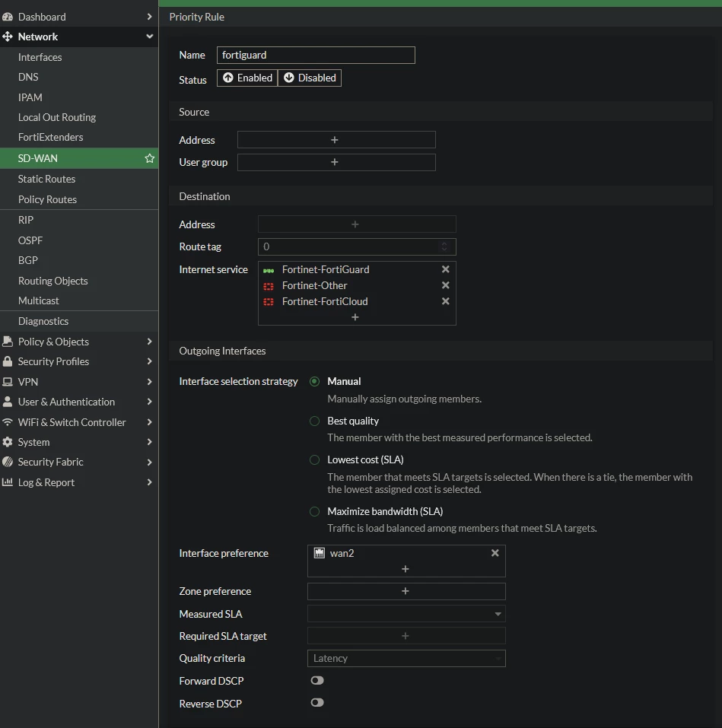Screen dimensions: 722x728
Task: Remove wan2 from interface preference
Action: coord(495,553)
